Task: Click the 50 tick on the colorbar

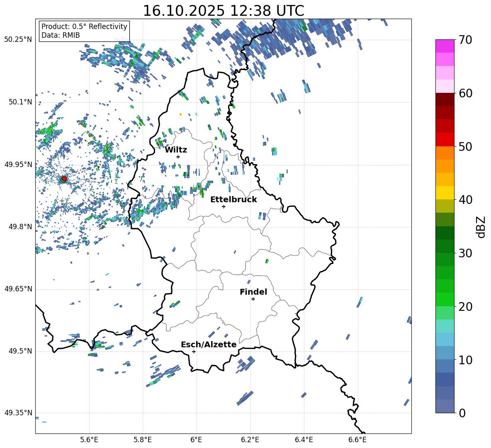Action: pos(465,146)
